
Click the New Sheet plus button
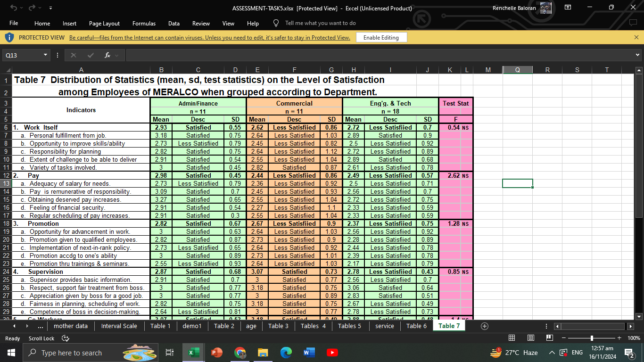coord(484,326)
